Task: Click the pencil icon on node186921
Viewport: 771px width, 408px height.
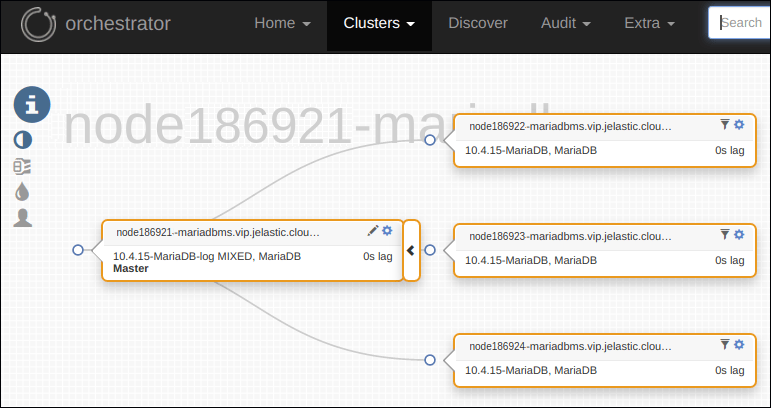Action: [373, 231]
